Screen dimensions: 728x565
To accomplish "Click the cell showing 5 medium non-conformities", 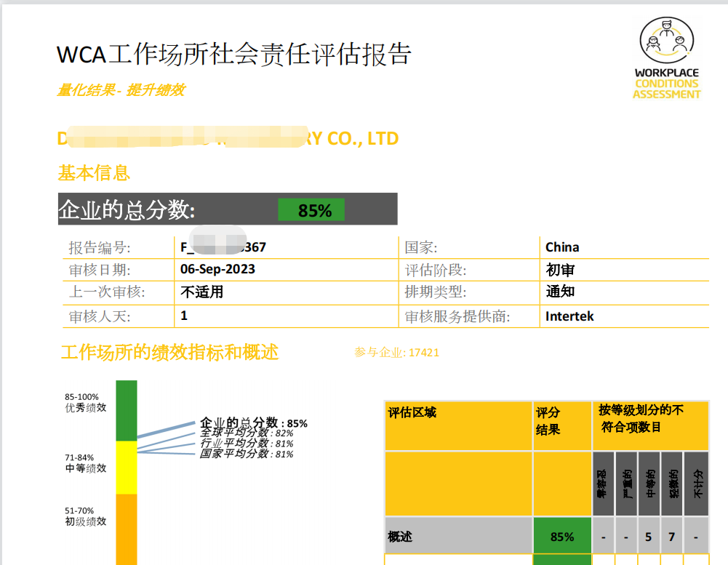I will click(647, 536).
